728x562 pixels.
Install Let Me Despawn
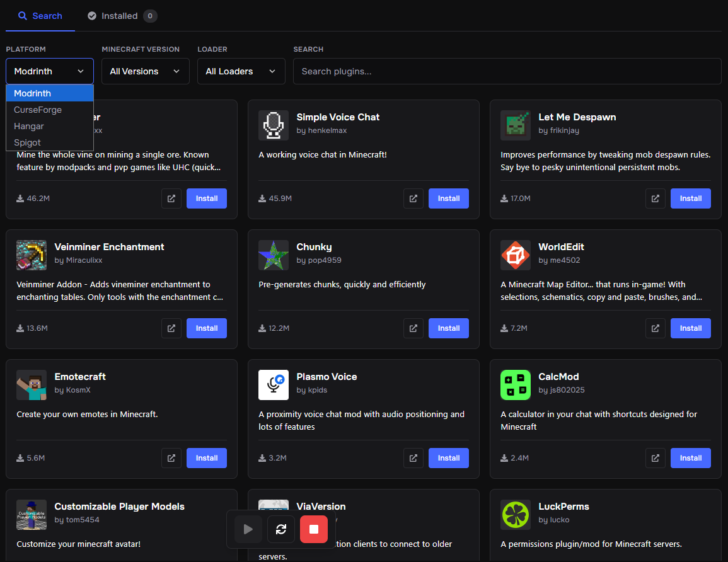tap(690, 198)
